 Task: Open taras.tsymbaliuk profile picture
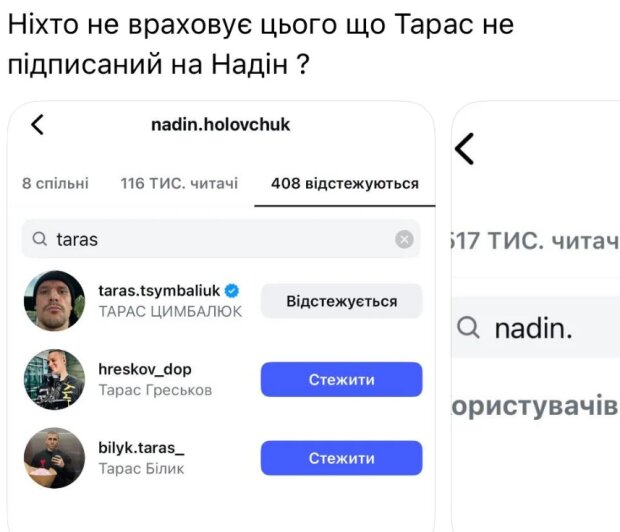point(54,301)
